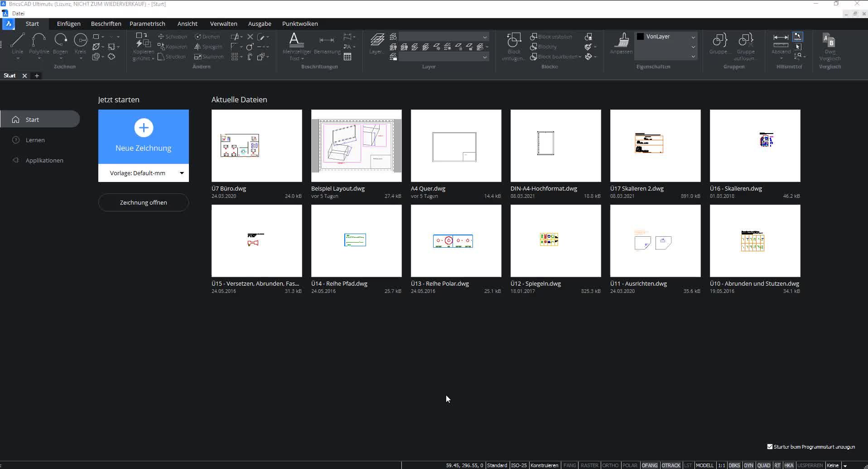Click the black VonLayer color swatch

pos(641,37)
